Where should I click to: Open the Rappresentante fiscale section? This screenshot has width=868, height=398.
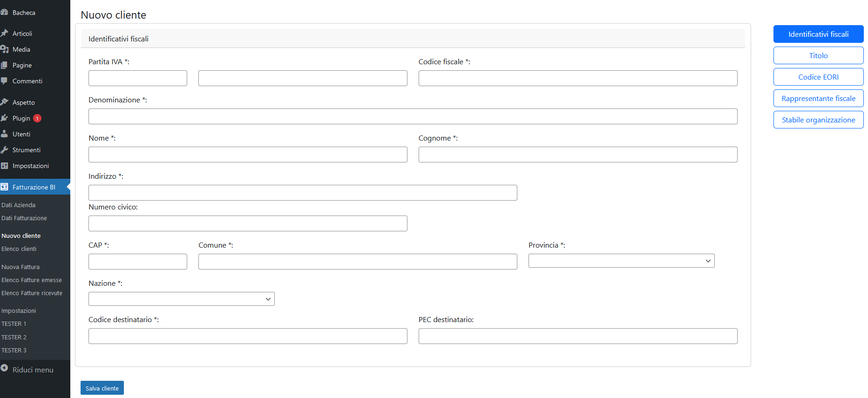point(818,99)
